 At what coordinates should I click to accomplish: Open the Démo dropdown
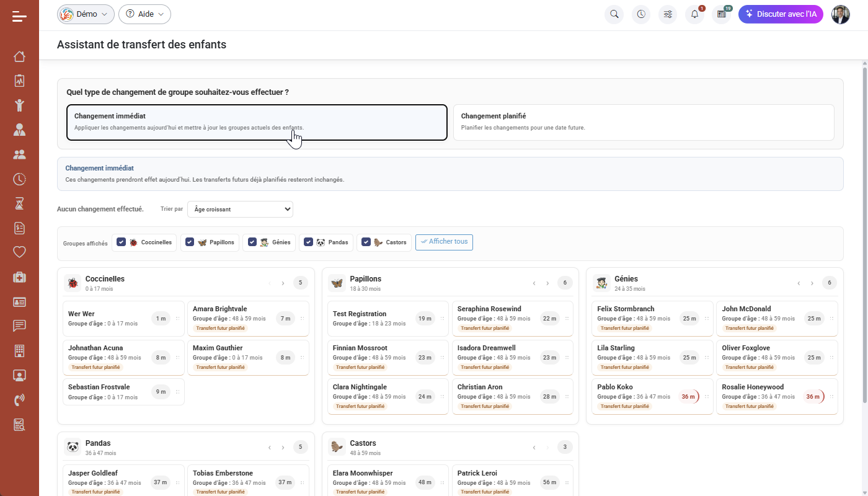click(86, 14)
